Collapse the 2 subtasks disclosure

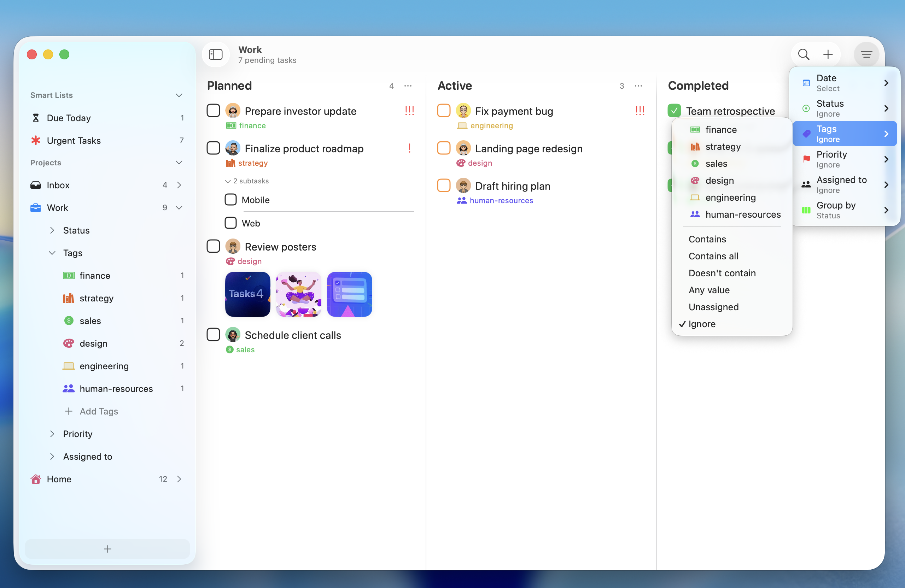point(228,181)
